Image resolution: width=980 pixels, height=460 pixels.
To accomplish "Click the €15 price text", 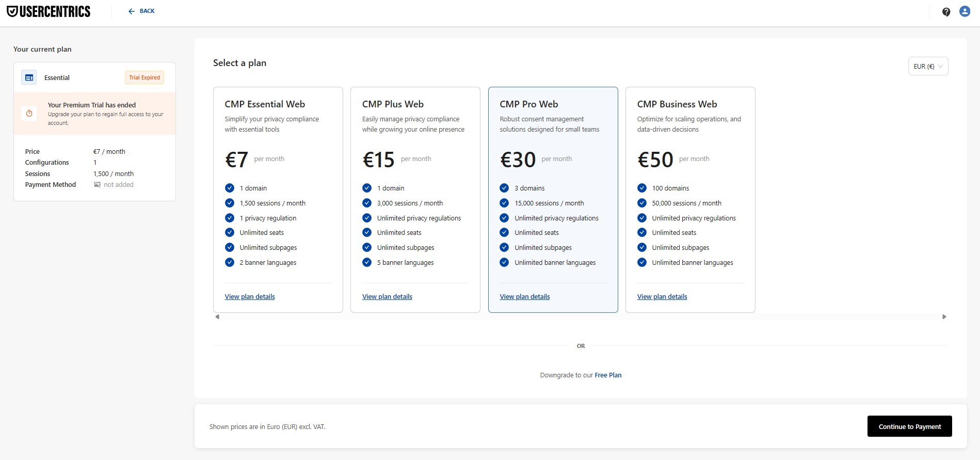I will point(379,160).
